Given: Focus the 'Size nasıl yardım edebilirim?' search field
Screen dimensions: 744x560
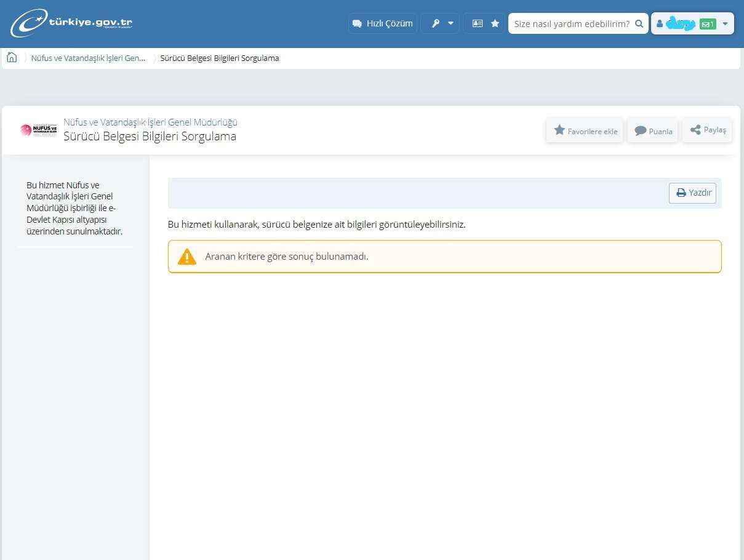Looking at the screenshot, I should (570, 23).
